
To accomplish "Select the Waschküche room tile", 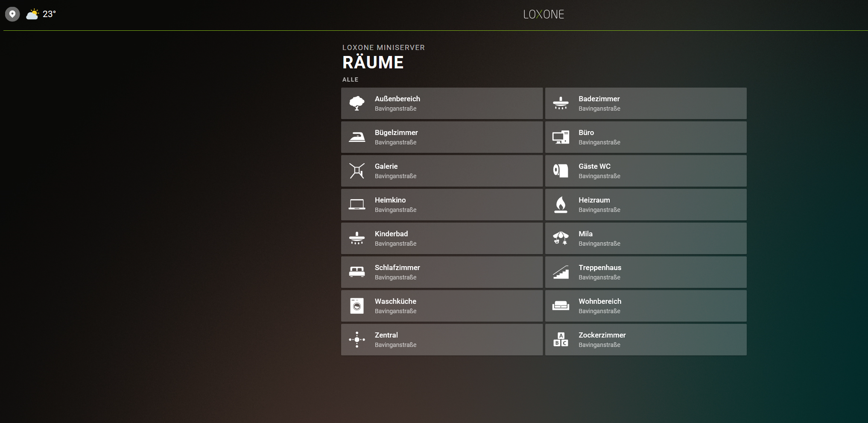I will point(442,306).
